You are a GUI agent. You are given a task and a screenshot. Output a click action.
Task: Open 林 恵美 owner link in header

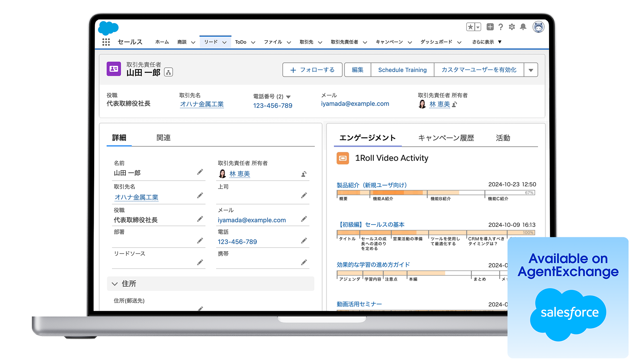pyautogui.click(x=440, y=104)
